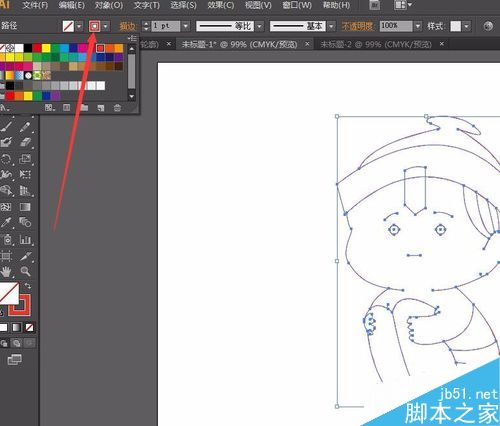Open the stroke color dropdown arrow
Screen dimensions: 500x426
106,26
